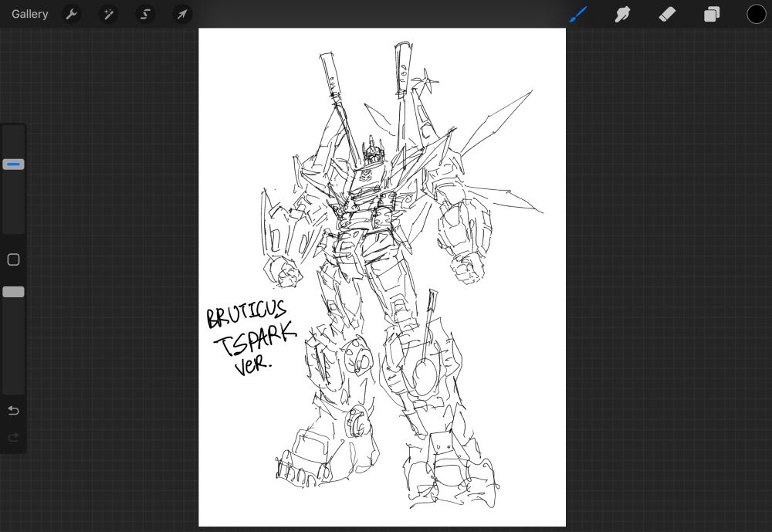The width and height of the screenshot is (772, 532).
Task: Redo the undone stroke
Action: pyautogui.click(x=13, y=437)
